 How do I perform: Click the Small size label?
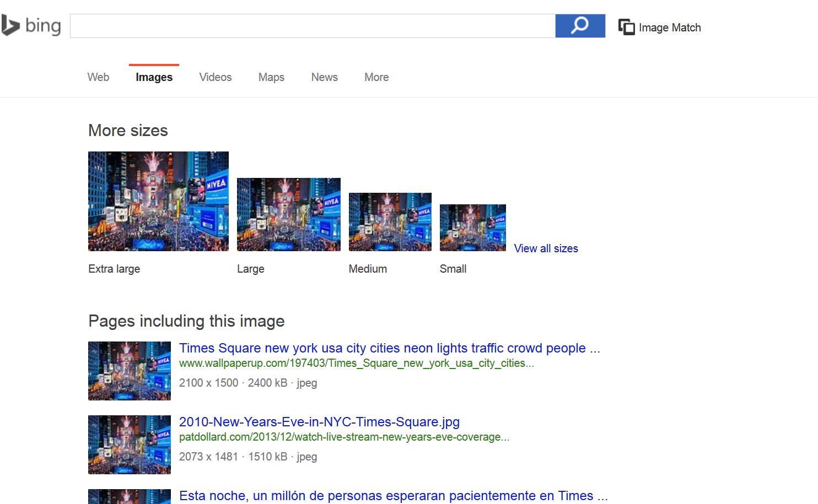[453, 269]
